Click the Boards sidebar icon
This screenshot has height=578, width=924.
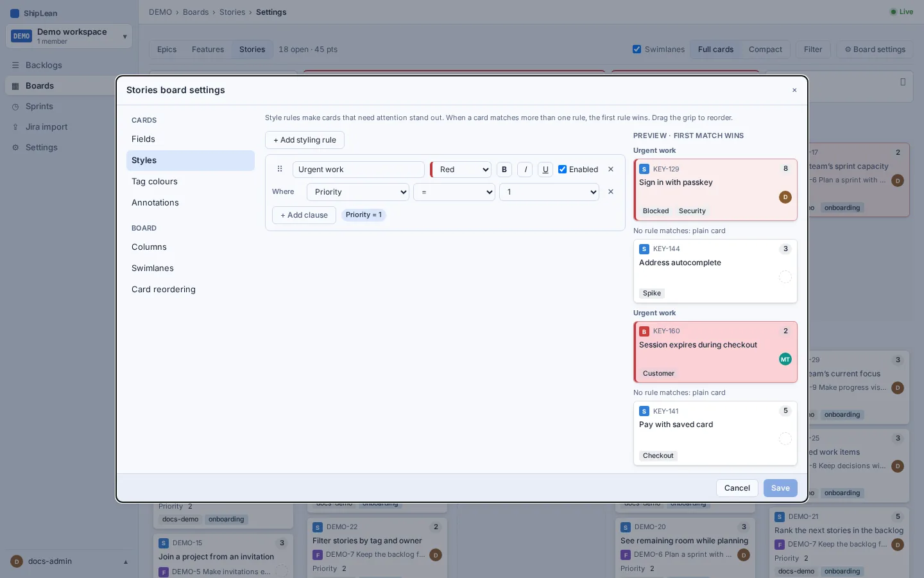(x=15, y=86)
